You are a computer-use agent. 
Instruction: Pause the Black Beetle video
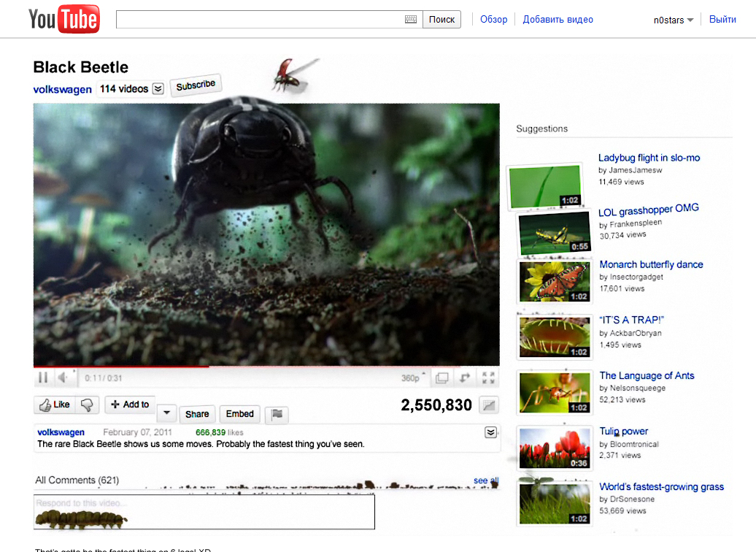click(43, 377)
